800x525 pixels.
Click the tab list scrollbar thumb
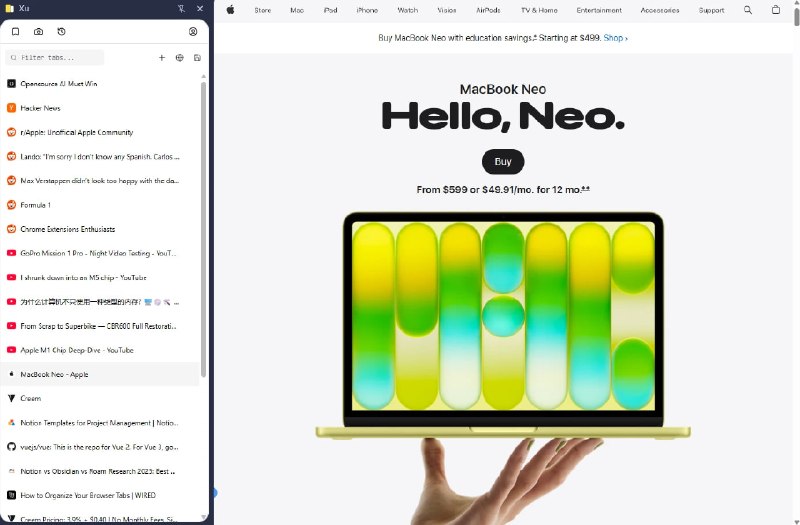[x=204, y=230]
